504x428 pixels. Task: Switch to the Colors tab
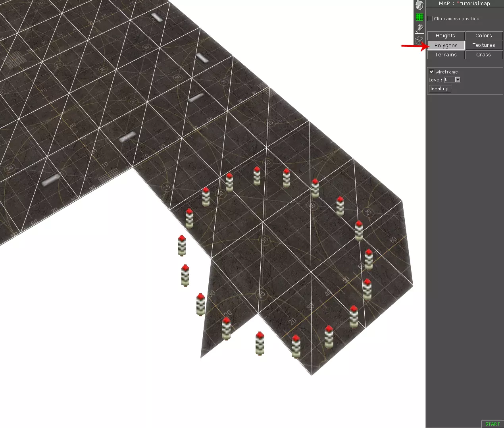(x=484, y=36)
